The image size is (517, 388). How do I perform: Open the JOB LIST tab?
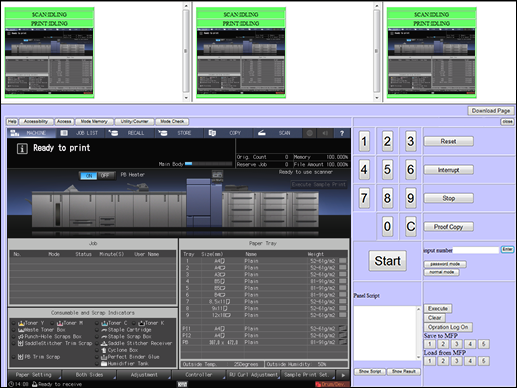pos(80,133)
